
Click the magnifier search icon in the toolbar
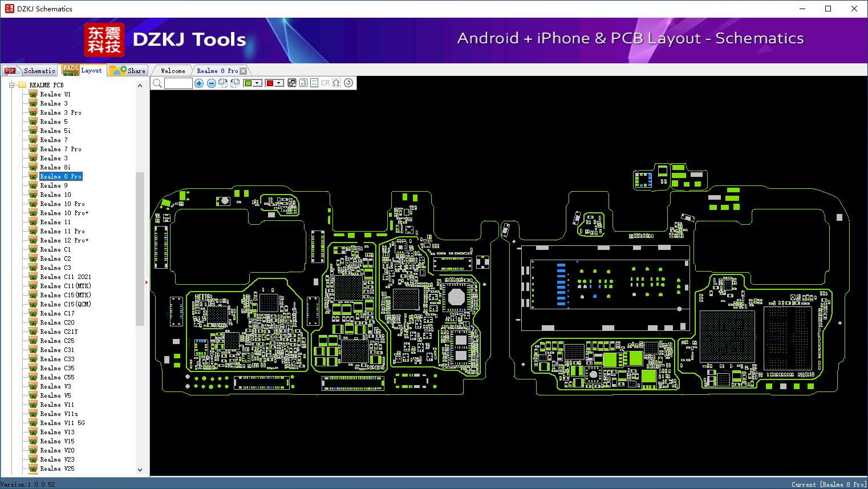[x=157, y=83]
